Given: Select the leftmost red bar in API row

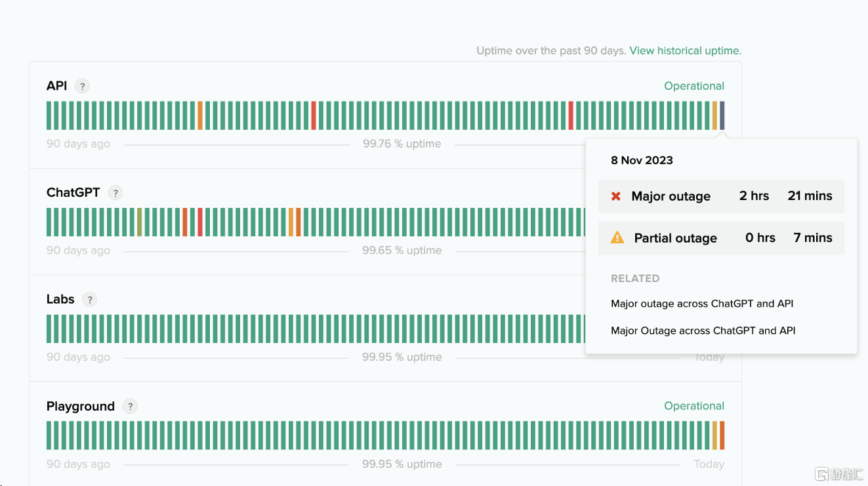Looking at the screenshot, I should pyautogui.click(x=314, y=115).
